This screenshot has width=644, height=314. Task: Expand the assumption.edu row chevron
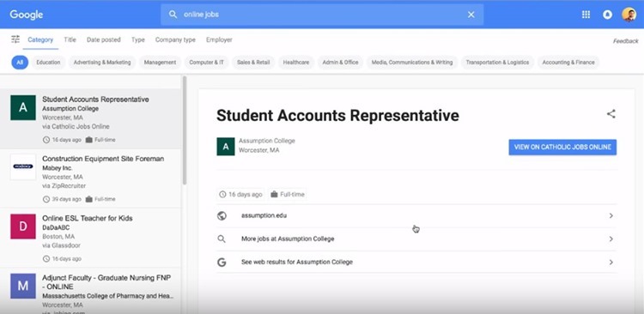611,215
